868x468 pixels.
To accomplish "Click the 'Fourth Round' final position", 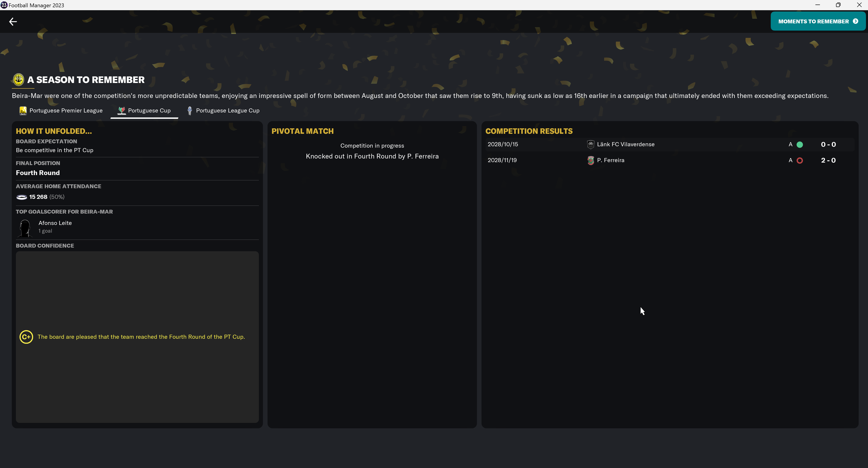I will coord(38,173).
